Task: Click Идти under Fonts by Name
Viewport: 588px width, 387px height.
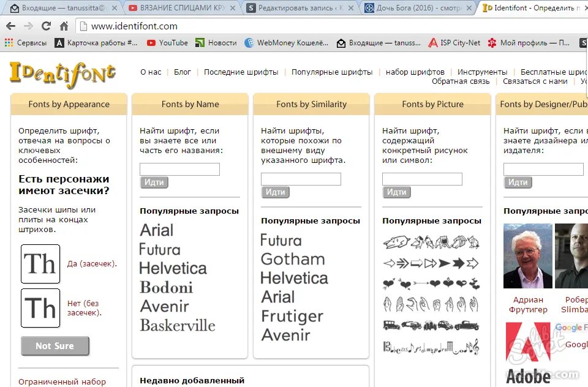Action: click(x=154, y=182)
